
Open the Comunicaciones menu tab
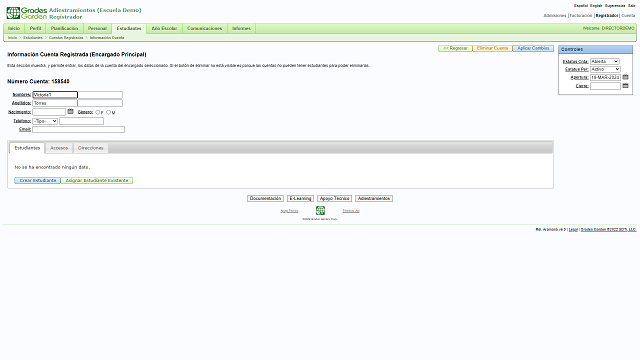[x=204, y=28]
